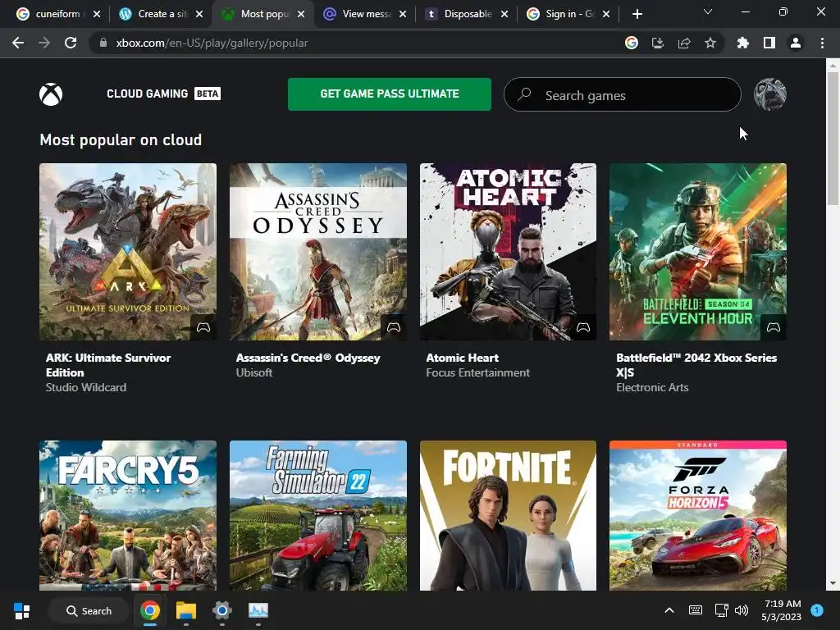Click controller icon on Atomic Heart tile

(x=583, y=326)
